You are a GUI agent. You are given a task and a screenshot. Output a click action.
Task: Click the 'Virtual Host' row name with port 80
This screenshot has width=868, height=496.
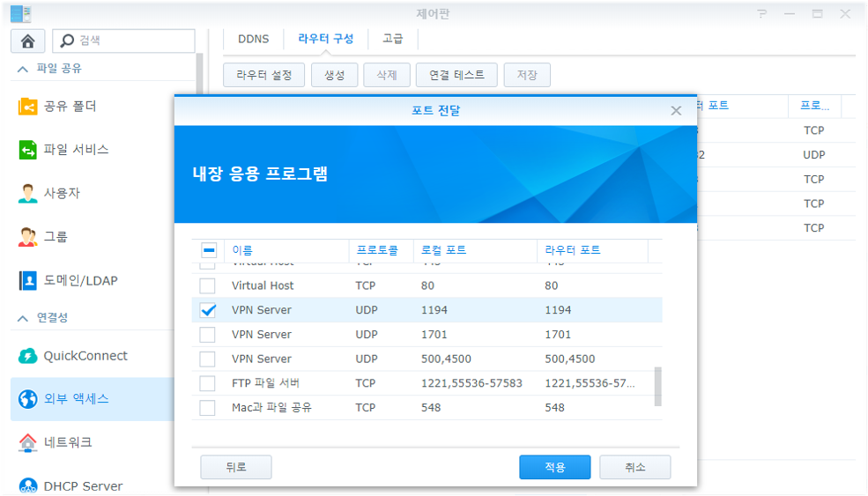click(x=263, y=285)
